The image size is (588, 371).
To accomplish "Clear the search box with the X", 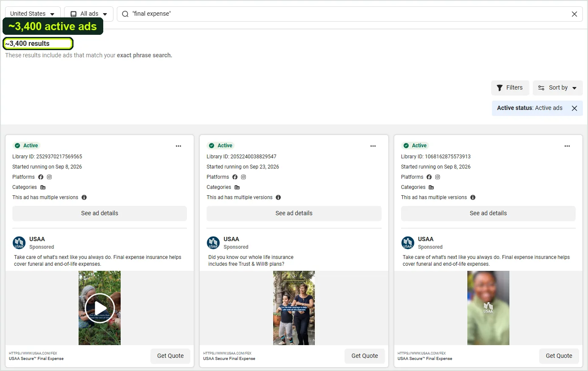I will (574, 14).
